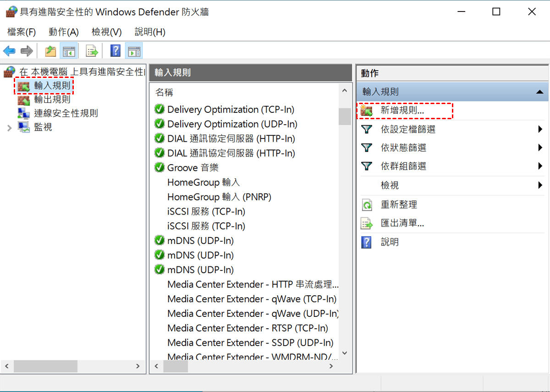Open the 檢視(V) menu
550x392 pixels.
(106, 32)
